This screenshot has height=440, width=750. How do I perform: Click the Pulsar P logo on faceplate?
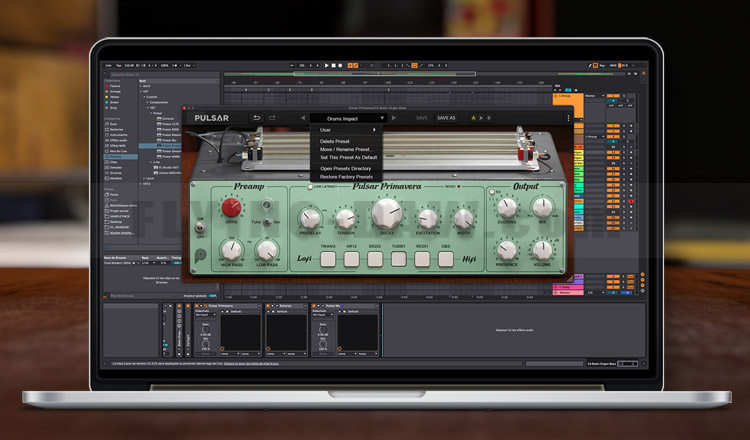point(200,255)
